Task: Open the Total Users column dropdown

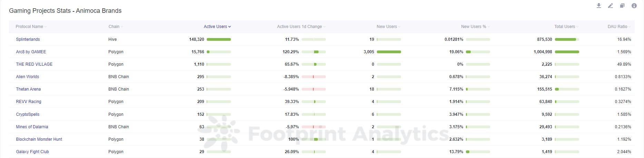Action: click(x=577, y=27)
